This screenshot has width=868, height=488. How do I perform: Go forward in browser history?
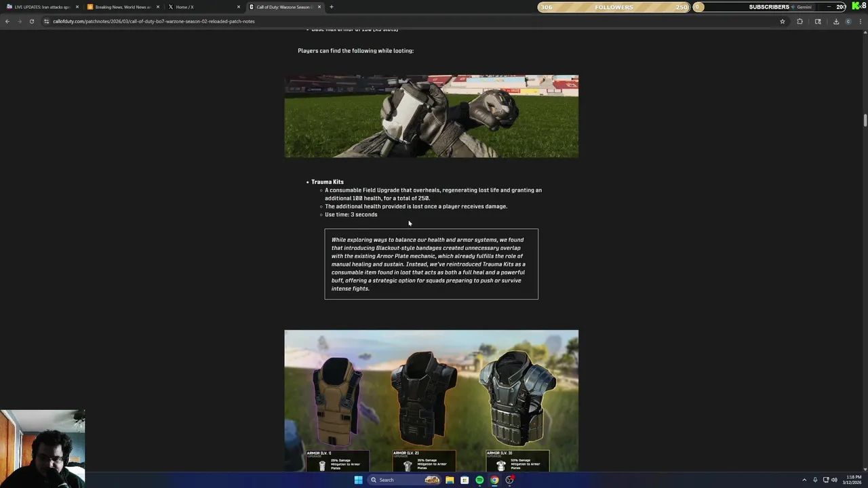pyautogui.click(x=20, y=21)
